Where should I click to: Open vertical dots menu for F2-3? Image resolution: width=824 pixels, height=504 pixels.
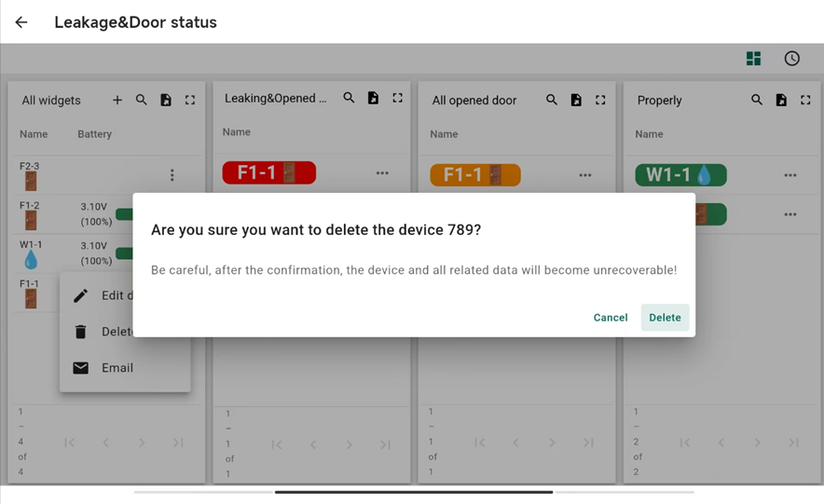(x=172, y=175)
